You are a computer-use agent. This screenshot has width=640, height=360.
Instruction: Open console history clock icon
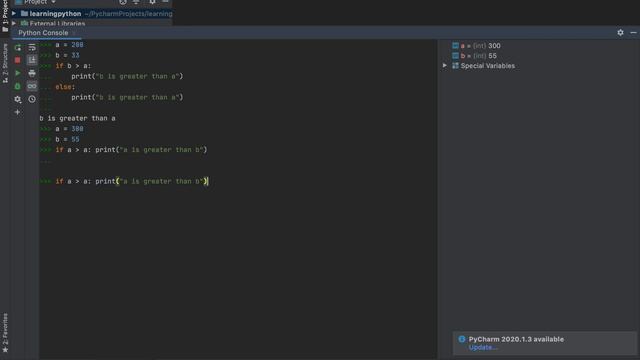[32, 99]
